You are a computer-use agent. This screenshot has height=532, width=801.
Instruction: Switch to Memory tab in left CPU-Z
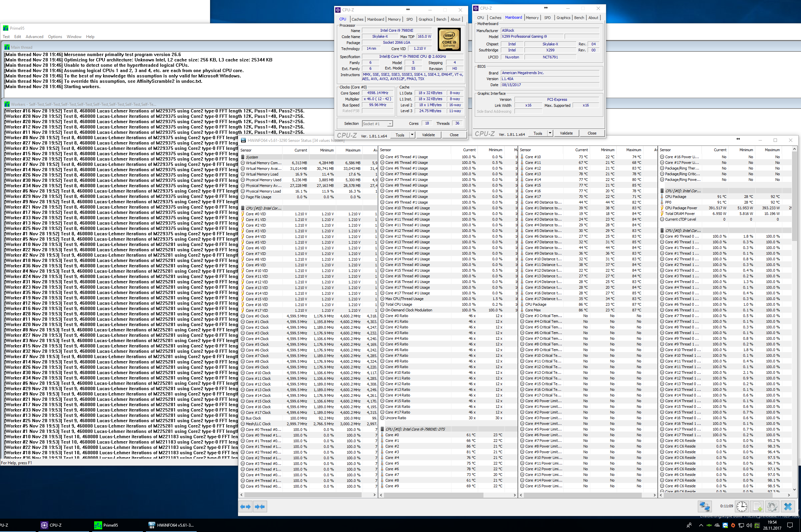[x=394, y=19]
